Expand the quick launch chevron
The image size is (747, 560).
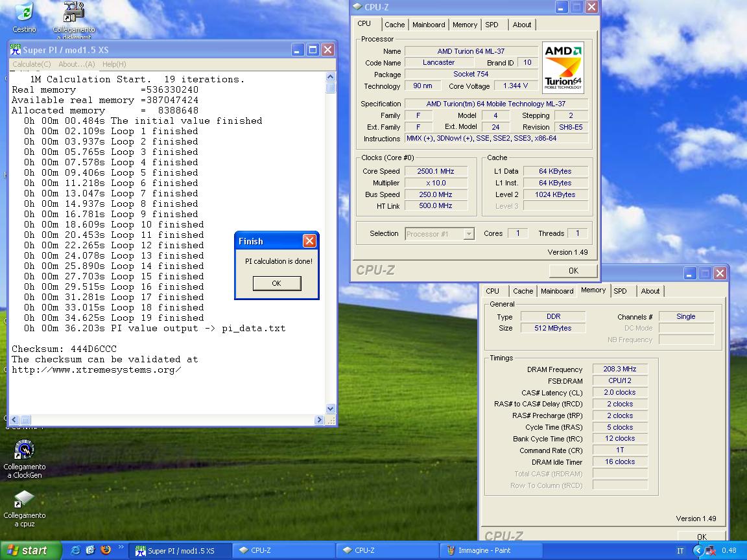click(121, 546)
